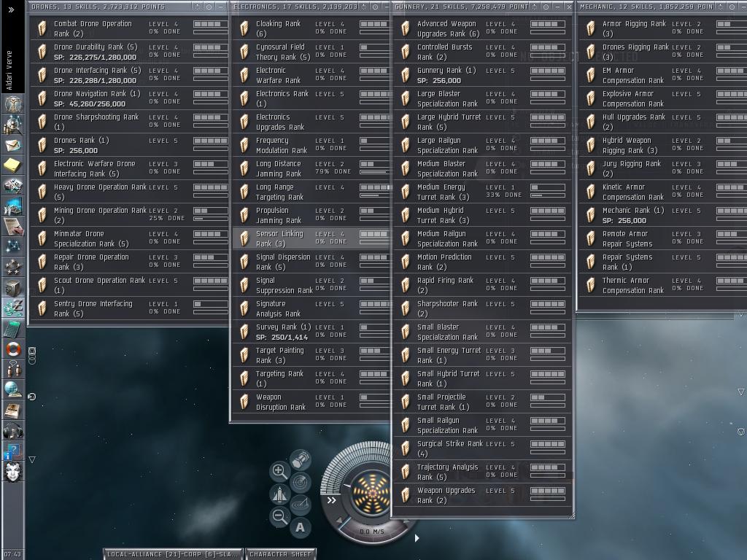Click the HUD zoom in magnifier
Screen dimensions: 747x560
[279, 471]
